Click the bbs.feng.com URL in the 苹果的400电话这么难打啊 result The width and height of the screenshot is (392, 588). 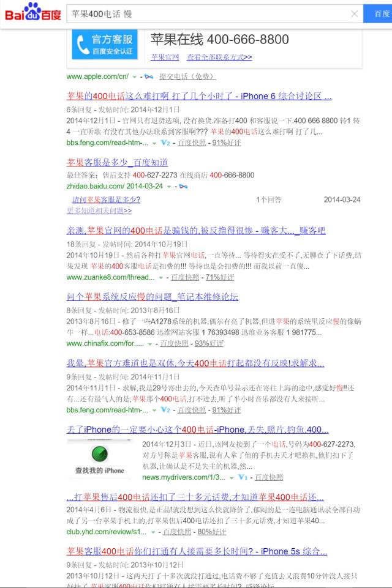pyautogui.click(x=107, y=143)
